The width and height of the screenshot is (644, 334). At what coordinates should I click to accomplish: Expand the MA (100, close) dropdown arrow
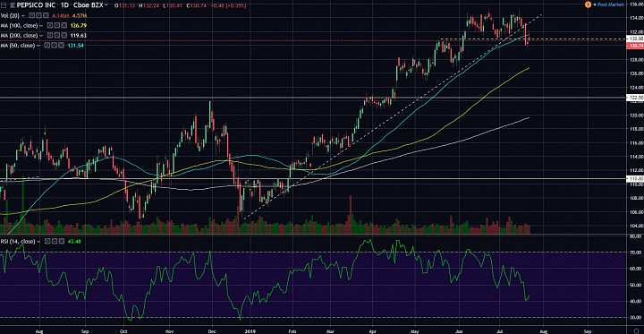(x=41, y=25)
